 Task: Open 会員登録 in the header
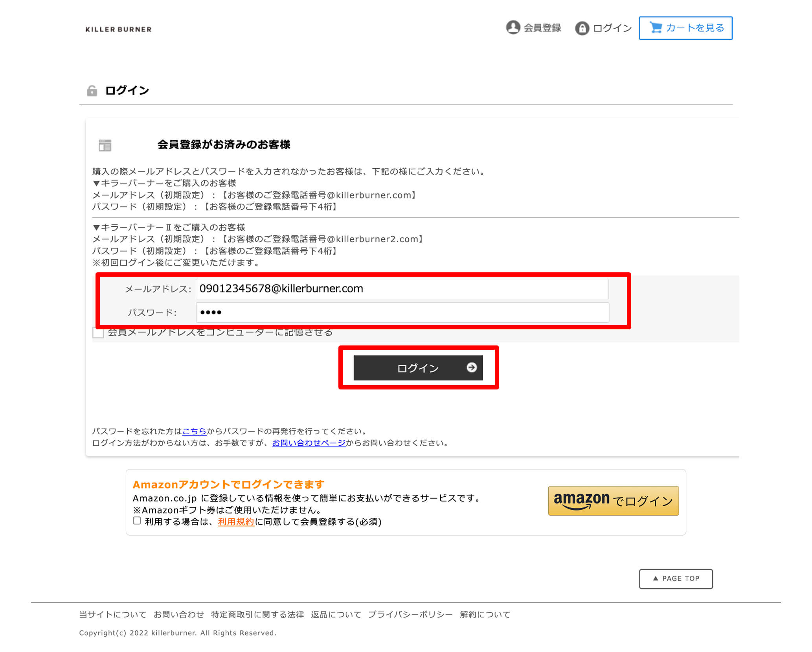click(542, 28)
